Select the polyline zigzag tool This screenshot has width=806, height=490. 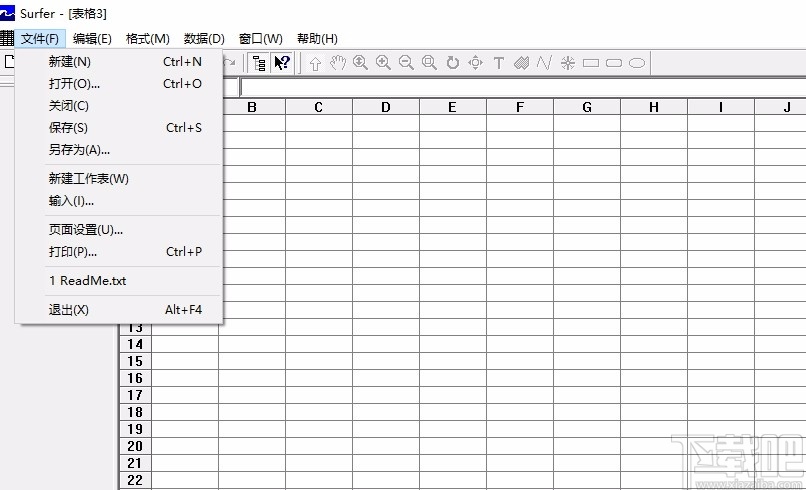544,63
